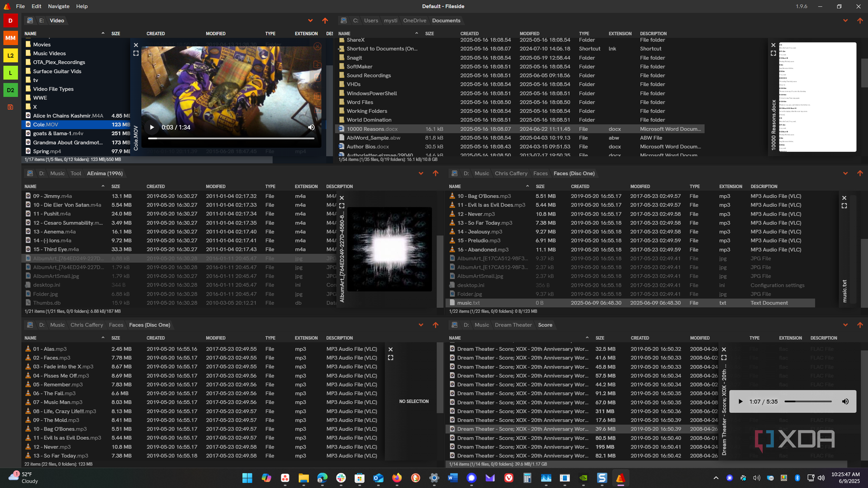The image size is (868, 488).
Task: Select the green D2 shortcut in the sidebar
Action: tap(11, 90)
